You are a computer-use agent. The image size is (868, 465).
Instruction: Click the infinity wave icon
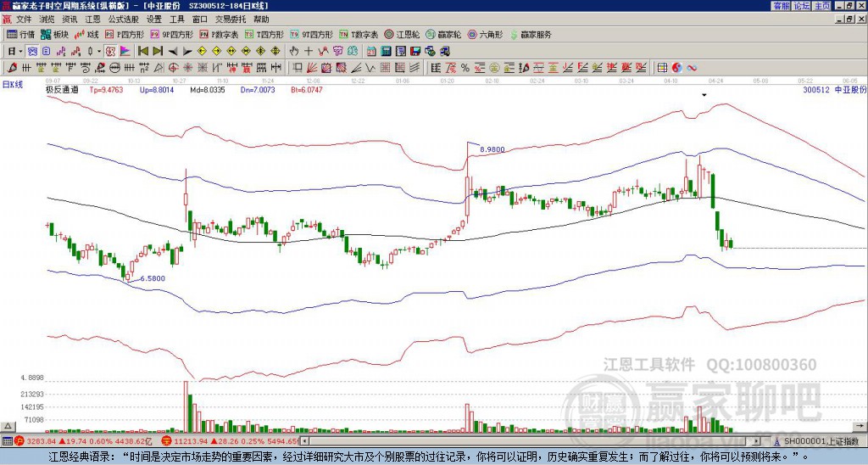tap(692, 68)
